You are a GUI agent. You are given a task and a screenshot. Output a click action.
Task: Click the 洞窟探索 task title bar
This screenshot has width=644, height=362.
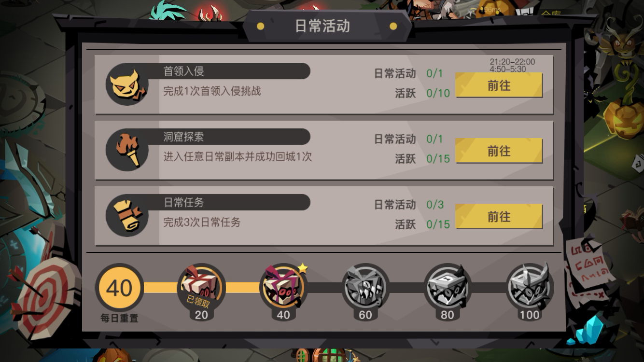[x=235, y=137]
